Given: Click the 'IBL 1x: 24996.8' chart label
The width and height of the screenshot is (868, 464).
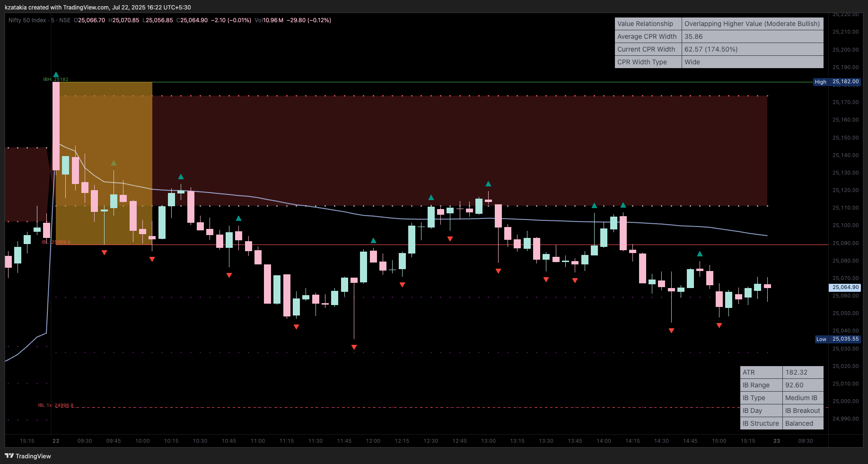Looking at the screenshot, I should [56, 405].
